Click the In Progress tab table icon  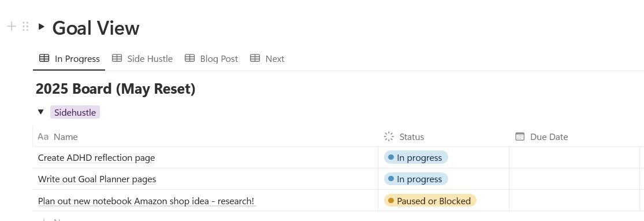[x=44, y=58]
